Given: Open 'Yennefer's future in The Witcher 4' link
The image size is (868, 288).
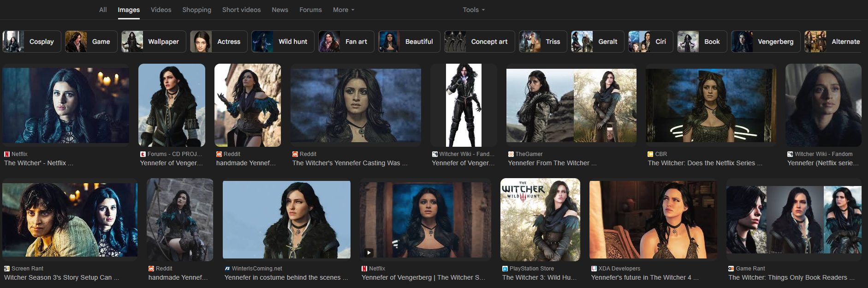Looking at the screenshot, I should tap(645, 277).
